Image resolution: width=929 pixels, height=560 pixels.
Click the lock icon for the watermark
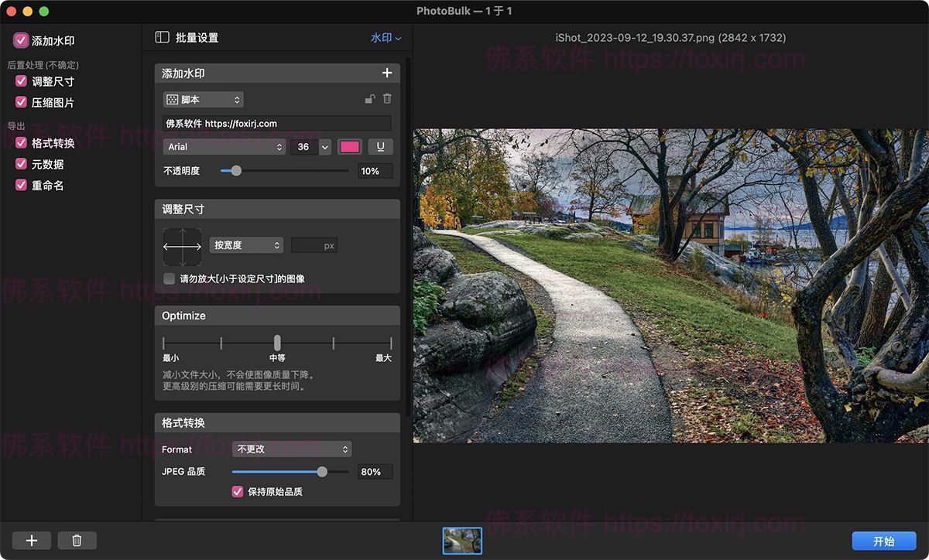pos(370,99)
